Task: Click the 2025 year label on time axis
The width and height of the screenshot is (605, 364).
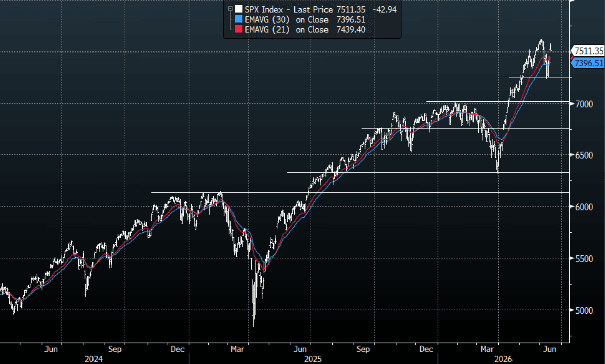Action: pyautogui.click(x=313, y=359)
